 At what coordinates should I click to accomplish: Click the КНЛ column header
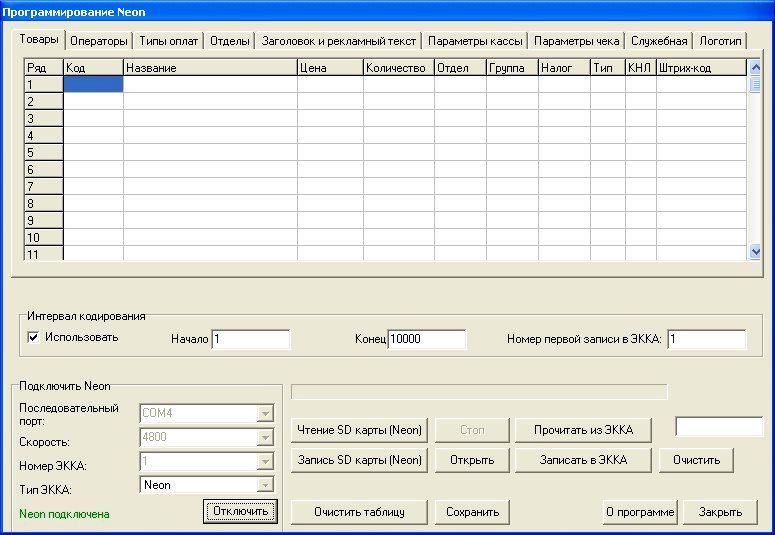pyautogui.click(x=641, y=67)
